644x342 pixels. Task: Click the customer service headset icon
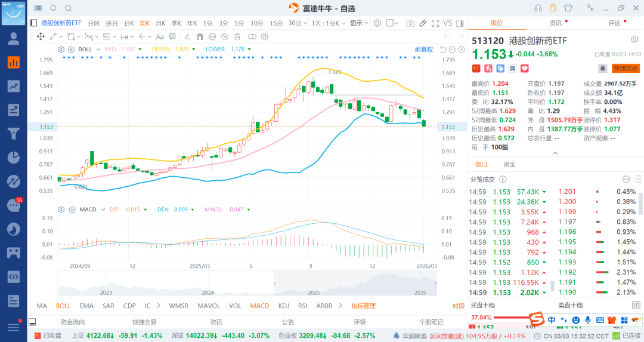click(538, 8)
